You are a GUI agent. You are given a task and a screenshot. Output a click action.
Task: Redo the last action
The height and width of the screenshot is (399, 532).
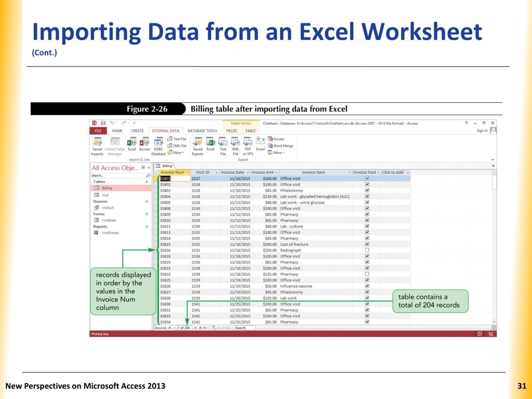coord(124,123)
